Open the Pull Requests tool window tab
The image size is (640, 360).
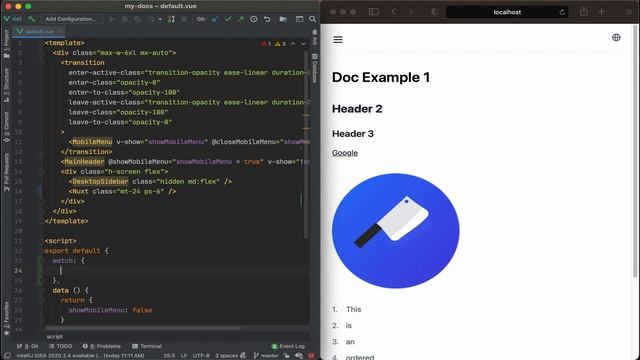6,172
